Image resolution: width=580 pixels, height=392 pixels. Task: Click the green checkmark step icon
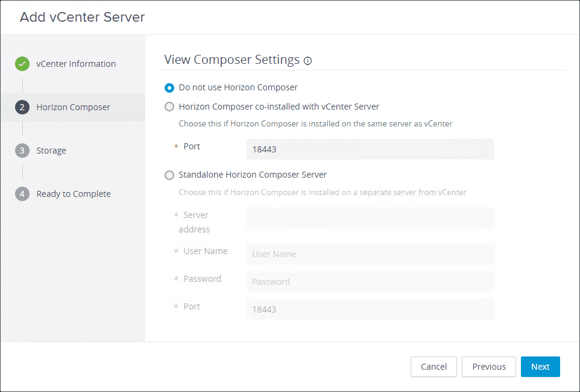(x=22, y=64)
